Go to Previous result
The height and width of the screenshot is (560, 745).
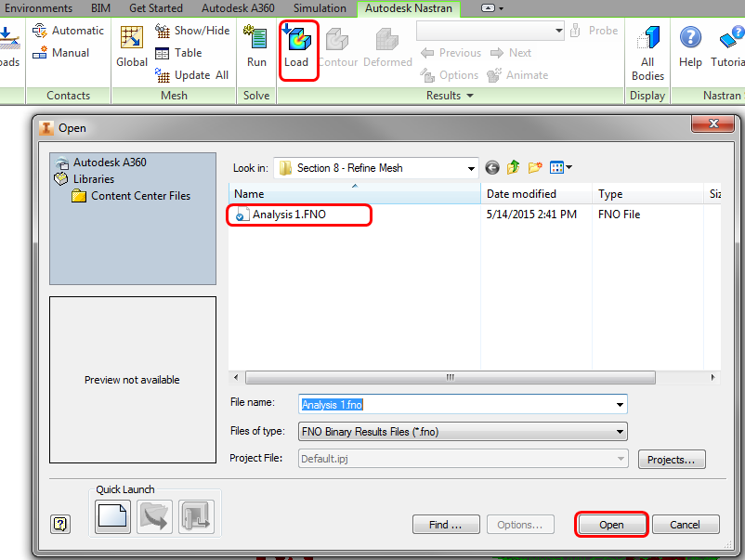(451, 53)
